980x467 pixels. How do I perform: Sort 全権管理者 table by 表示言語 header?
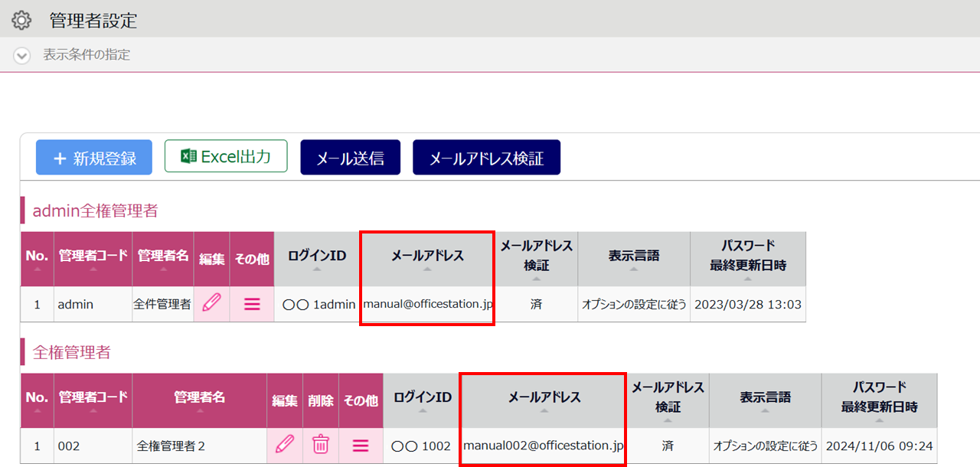point(765,400)
